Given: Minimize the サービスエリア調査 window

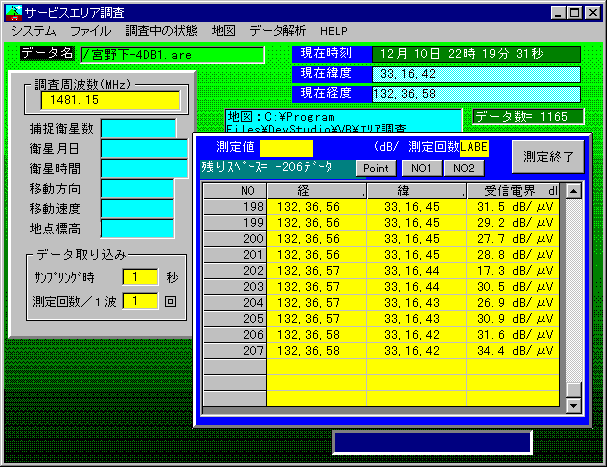Looking at the screenshot, I should [x=558, y=13].
